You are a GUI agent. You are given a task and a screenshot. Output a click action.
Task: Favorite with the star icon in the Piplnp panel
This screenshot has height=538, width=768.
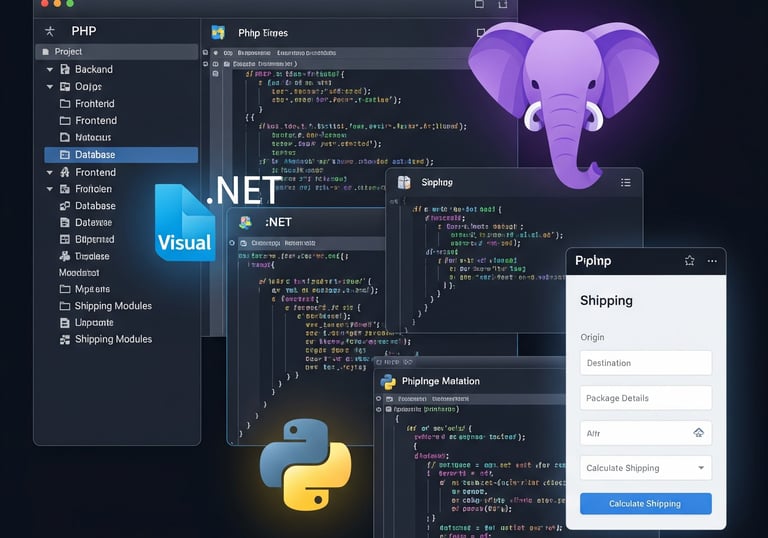(x=690, y=261)
